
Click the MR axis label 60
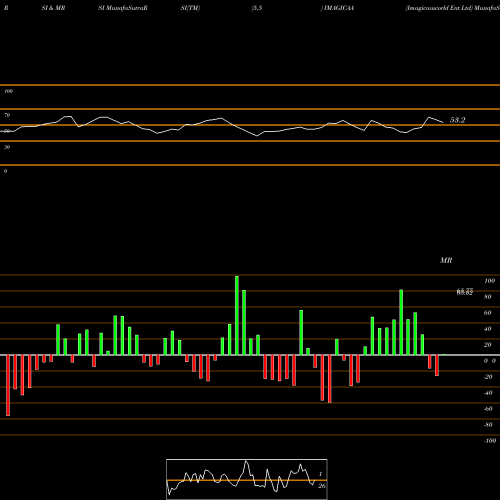tap(488, 313)
